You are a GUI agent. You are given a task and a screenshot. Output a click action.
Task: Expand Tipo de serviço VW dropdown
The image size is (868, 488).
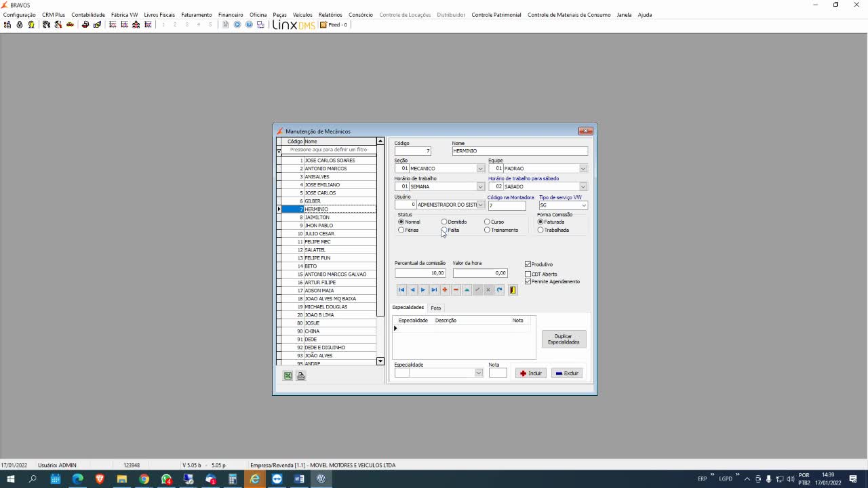(x=583, y=205)
